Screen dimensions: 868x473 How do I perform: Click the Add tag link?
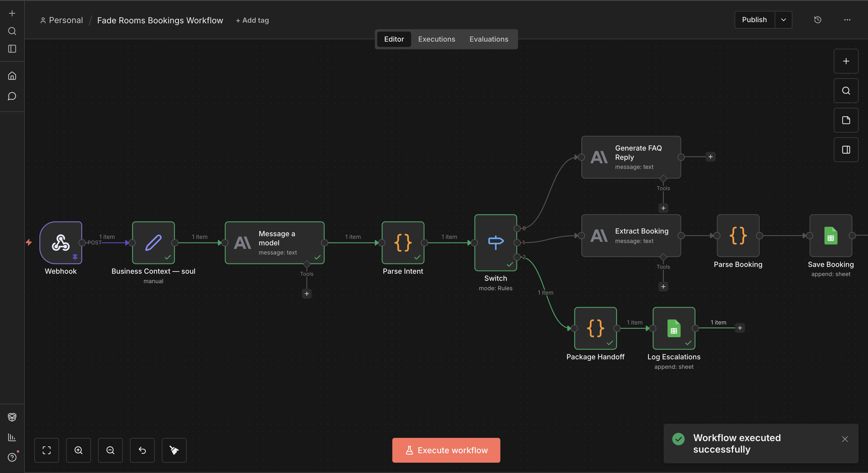pos(252,20)
